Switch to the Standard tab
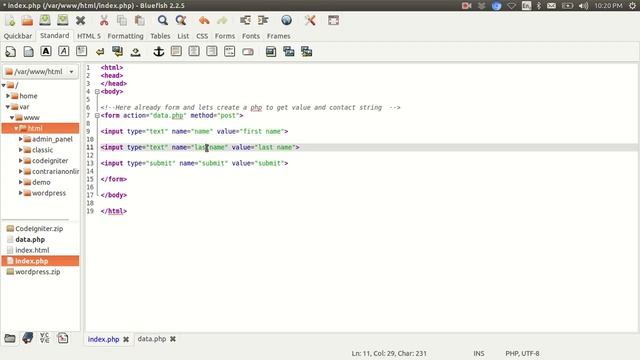 [x=55, y=36]
